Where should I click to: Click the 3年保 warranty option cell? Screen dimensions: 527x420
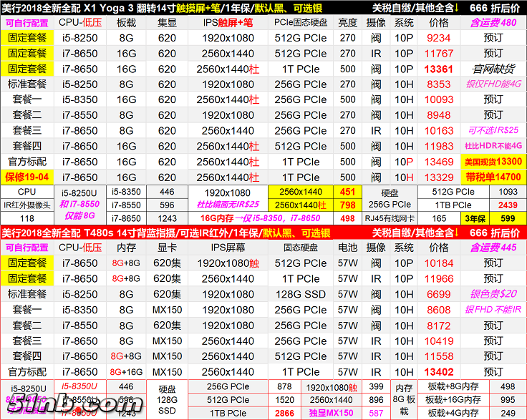coord(474,219)
